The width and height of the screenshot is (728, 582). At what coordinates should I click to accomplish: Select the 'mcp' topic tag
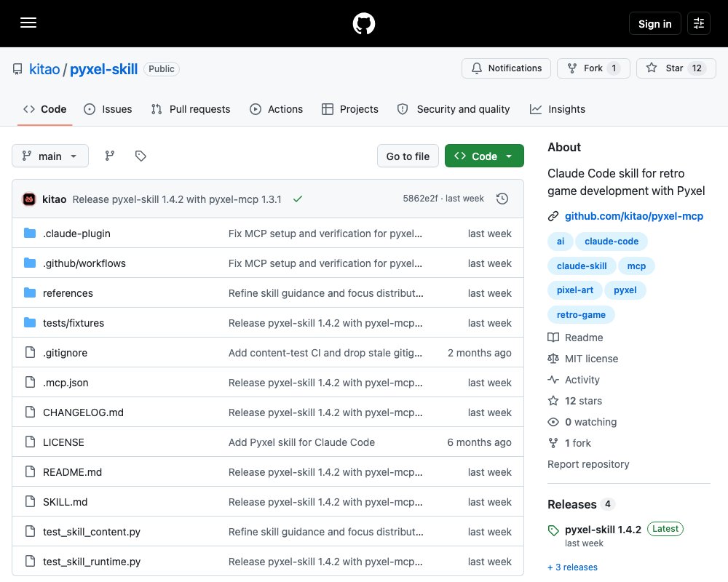[x=636, y=266]
